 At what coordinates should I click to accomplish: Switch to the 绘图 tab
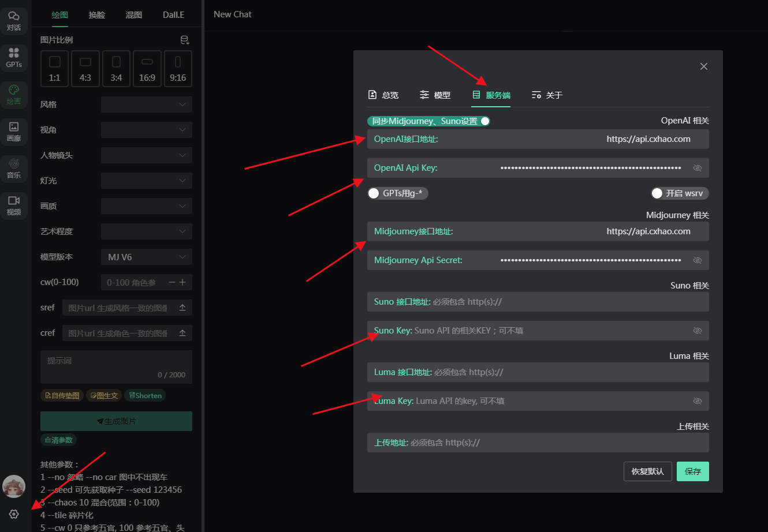[x=60, y=15]
